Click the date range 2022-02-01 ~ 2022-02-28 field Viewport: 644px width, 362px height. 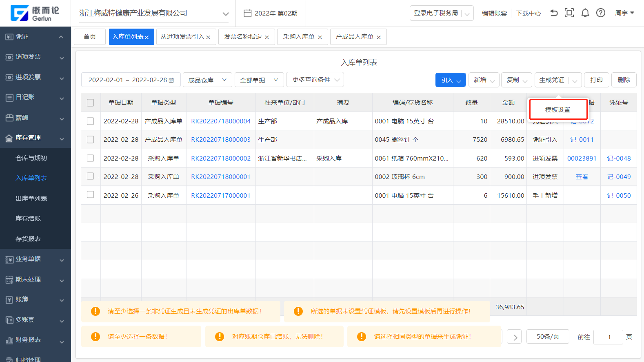pyautogui.click(x=131, y=80)
